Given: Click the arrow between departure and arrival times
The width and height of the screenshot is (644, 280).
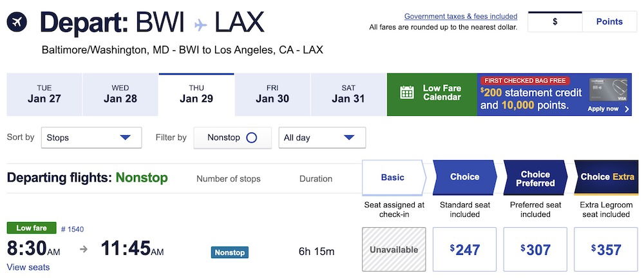Looking at the screenshot, I should click(84, 250).
